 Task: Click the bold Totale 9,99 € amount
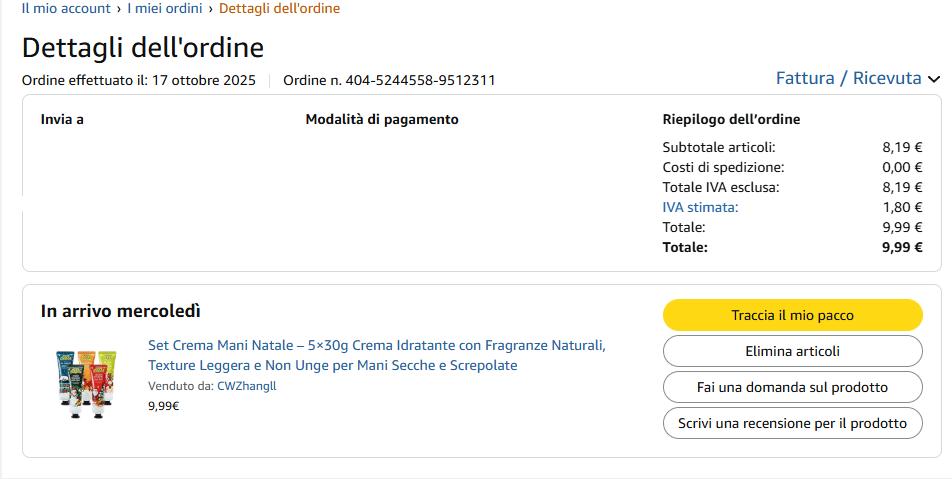pos(902,247)
